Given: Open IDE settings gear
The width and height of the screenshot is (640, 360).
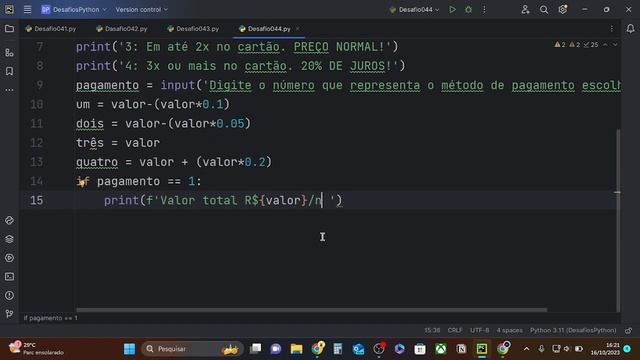Looking at the screenshot, I should click(x=562, y=9).
